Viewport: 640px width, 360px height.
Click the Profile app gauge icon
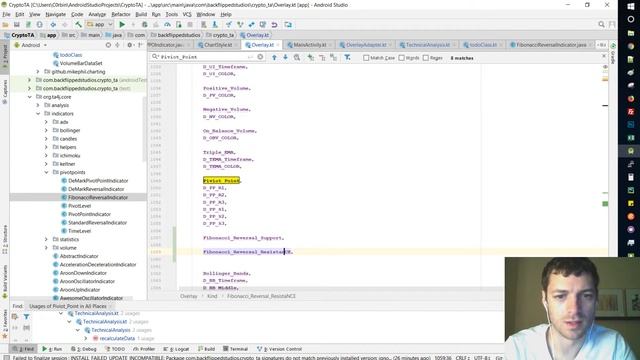click(167, 24)
